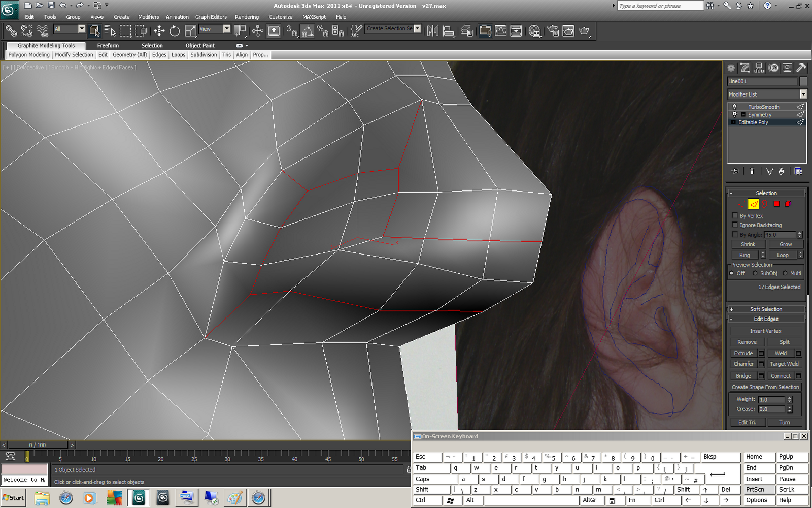Image resolution: width=812 pixels, height=508 pixels.
Task: Click the Pin Stack icon below modifier list
Action: click(734, 171)
